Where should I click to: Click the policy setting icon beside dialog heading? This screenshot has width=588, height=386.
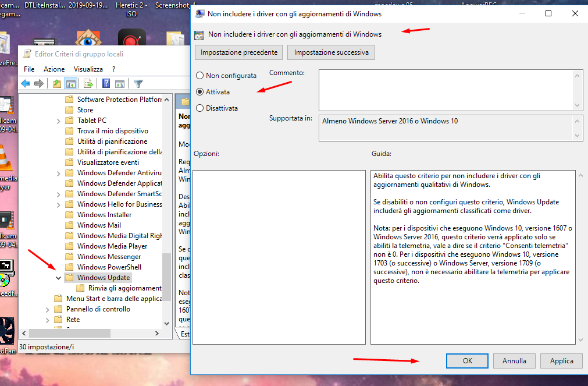point(199,36)
